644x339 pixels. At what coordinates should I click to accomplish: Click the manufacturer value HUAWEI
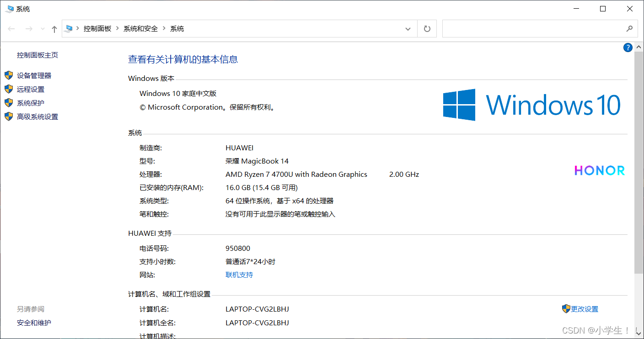(240, 148)
